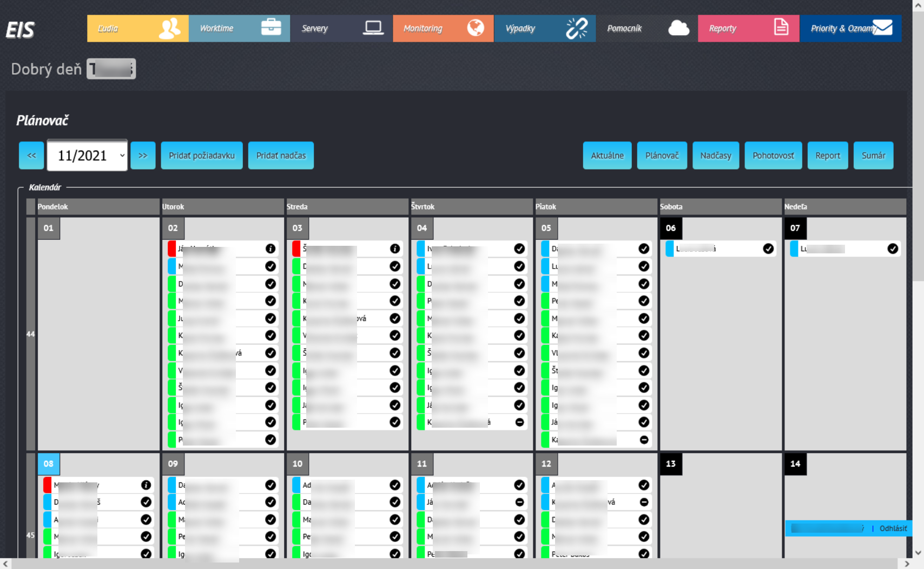Open the Pomocník menu item

pos(625,28)
